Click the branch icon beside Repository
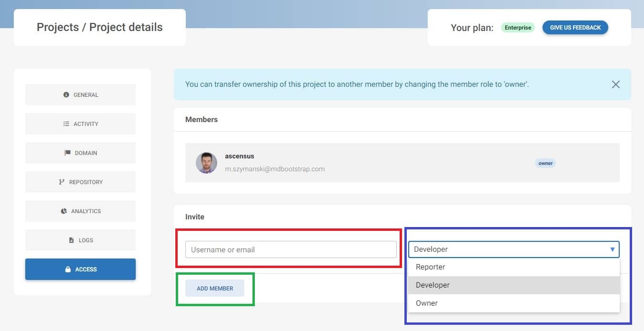The width and height of the screenshot is (644, 331). coord(61,182)
